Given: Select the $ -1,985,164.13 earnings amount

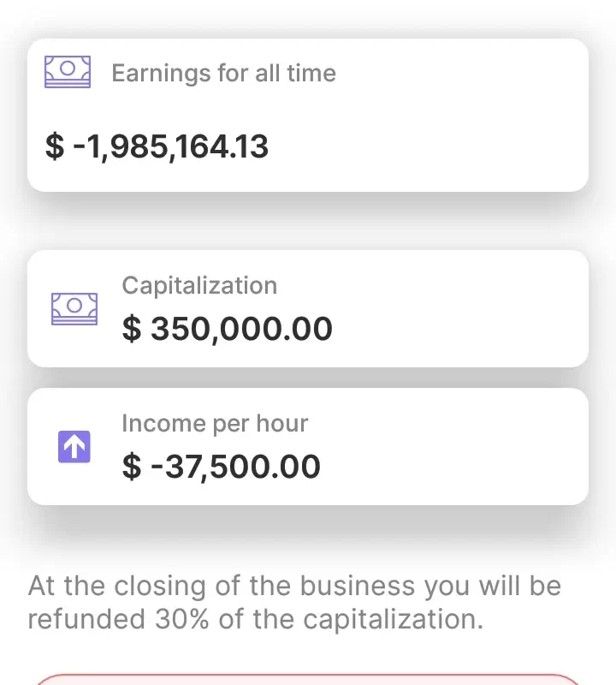Looking at the screenshot, I should (x=157, y=146).
